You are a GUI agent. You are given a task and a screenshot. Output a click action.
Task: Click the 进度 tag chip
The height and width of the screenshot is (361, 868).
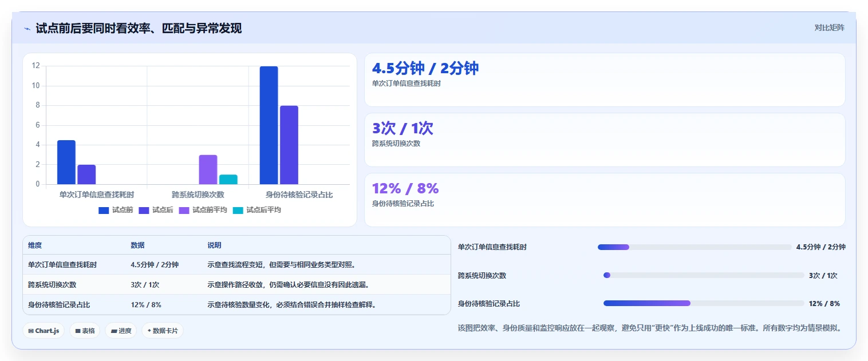[x=121, y=330]
